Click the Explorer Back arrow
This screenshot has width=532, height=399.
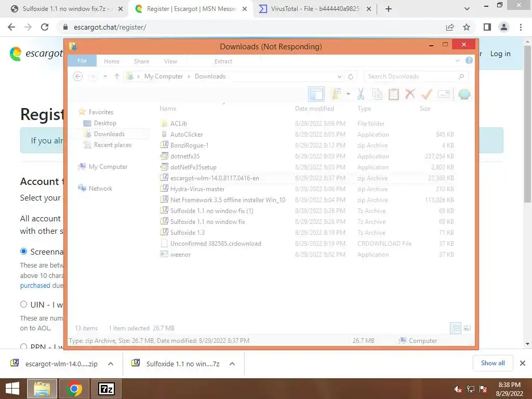point(78,76)
